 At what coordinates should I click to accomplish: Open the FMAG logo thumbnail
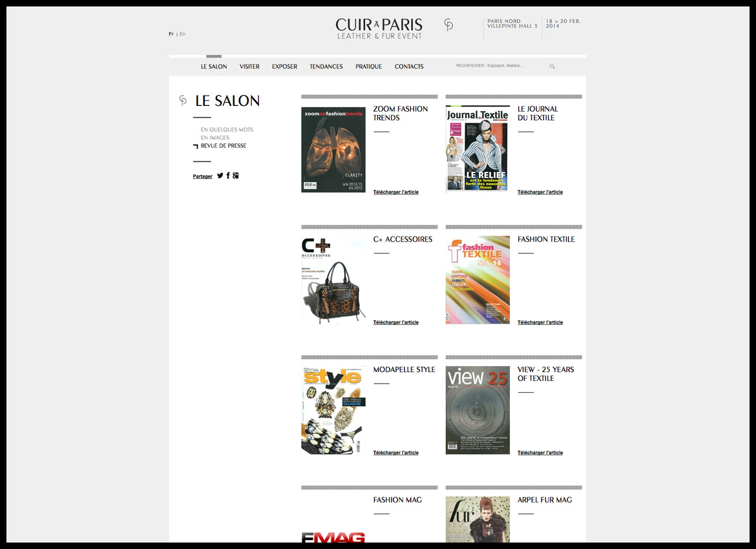[x=333, y=537]
